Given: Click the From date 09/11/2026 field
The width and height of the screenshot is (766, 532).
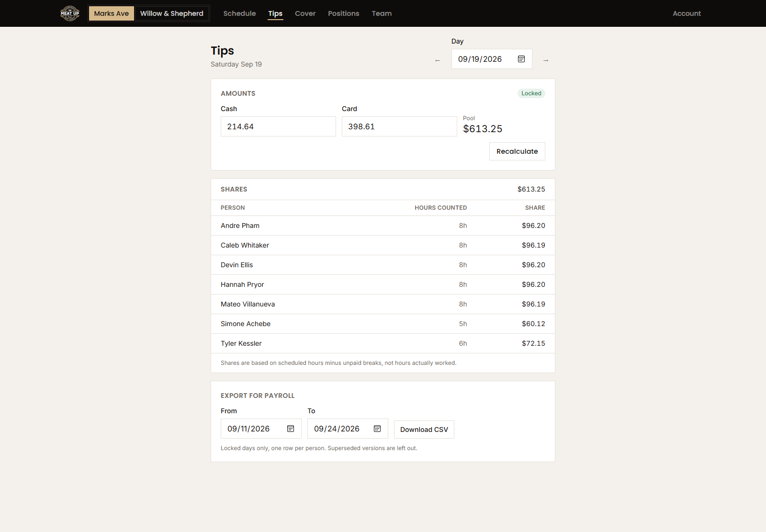Looking at the screenshot, I should [x=261, y=429].
